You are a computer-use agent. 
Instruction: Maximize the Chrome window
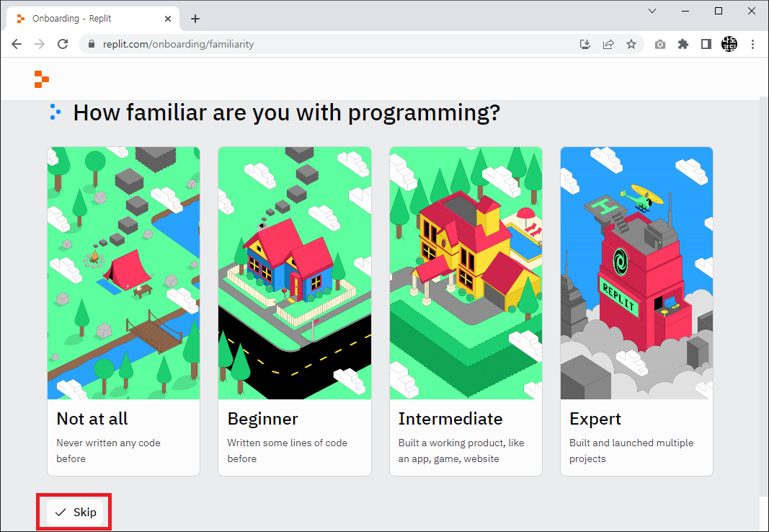pyautogui.click(x=719, y=11)
